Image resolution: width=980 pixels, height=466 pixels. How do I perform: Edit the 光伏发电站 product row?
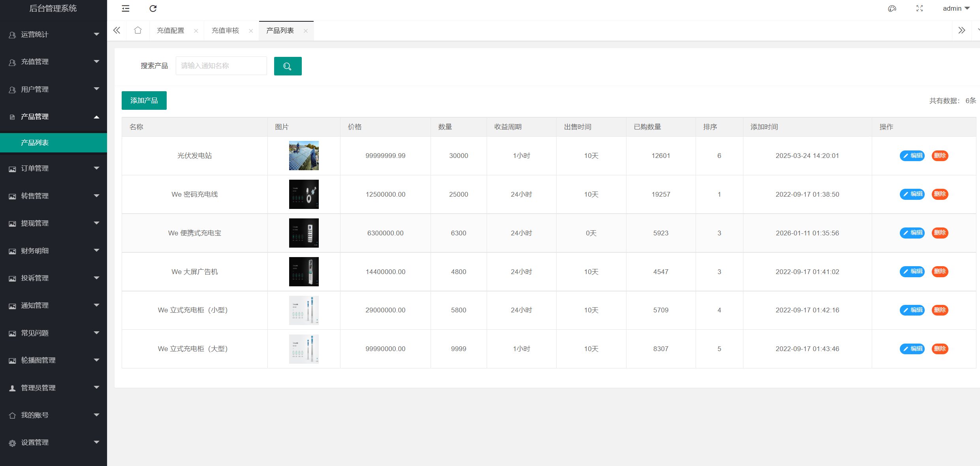pyautogui.click(x=912, y=156)
